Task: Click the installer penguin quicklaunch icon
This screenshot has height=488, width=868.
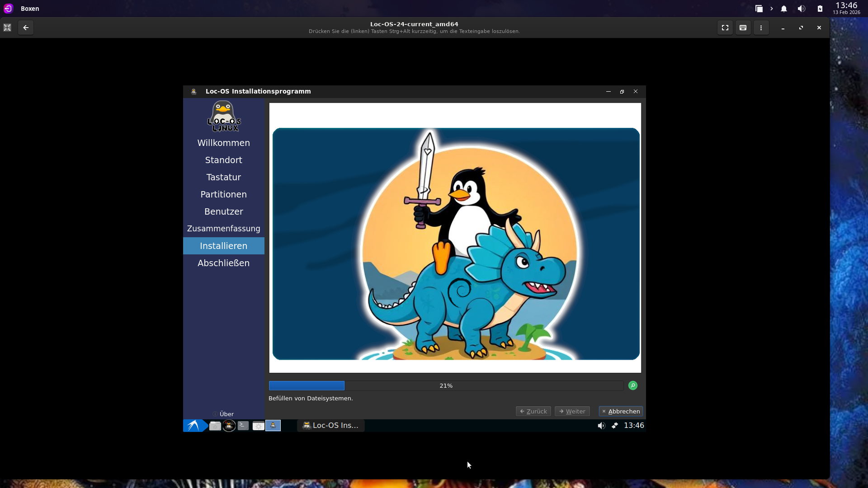Action: (273, 426)
